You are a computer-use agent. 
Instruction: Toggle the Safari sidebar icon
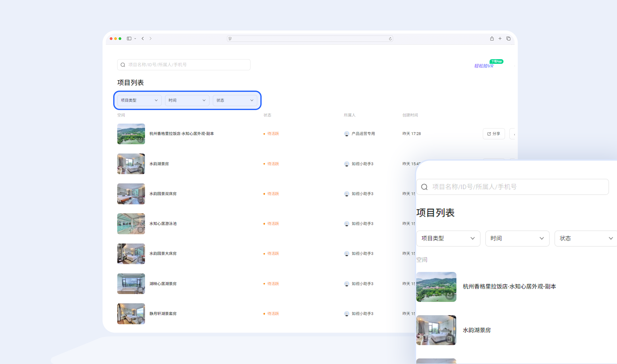pos(129,38)
